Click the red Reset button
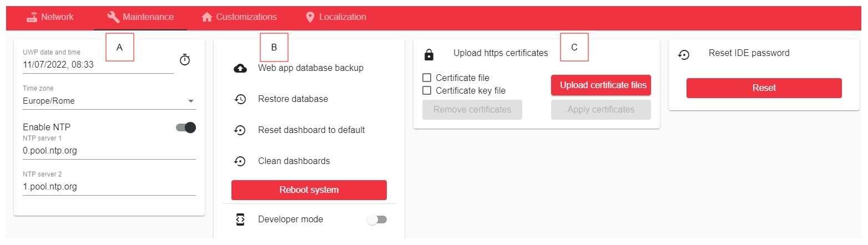This screenshot has width=868, height=245. point(764,88)
